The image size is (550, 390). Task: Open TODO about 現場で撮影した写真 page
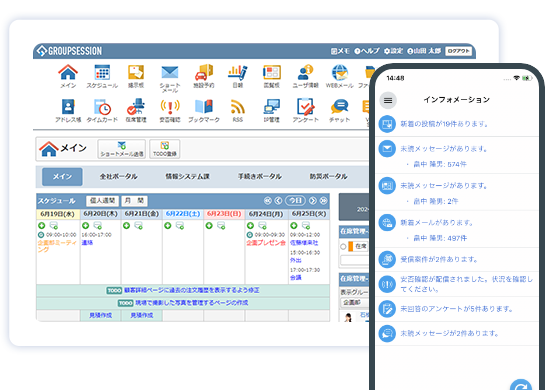coord(183,303)
